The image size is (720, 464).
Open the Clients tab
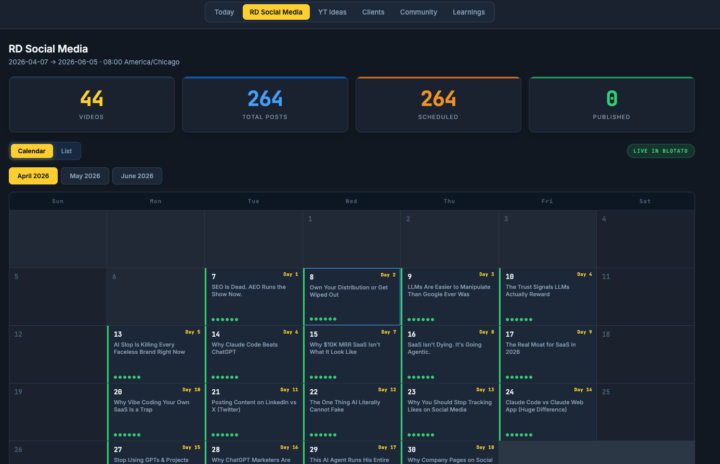(x=373, y=12)
